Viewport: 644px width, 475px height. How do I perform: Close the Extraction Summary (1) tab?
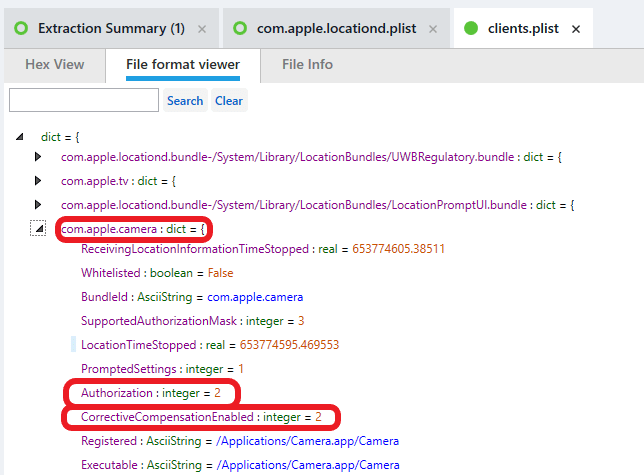coord(202,29)
